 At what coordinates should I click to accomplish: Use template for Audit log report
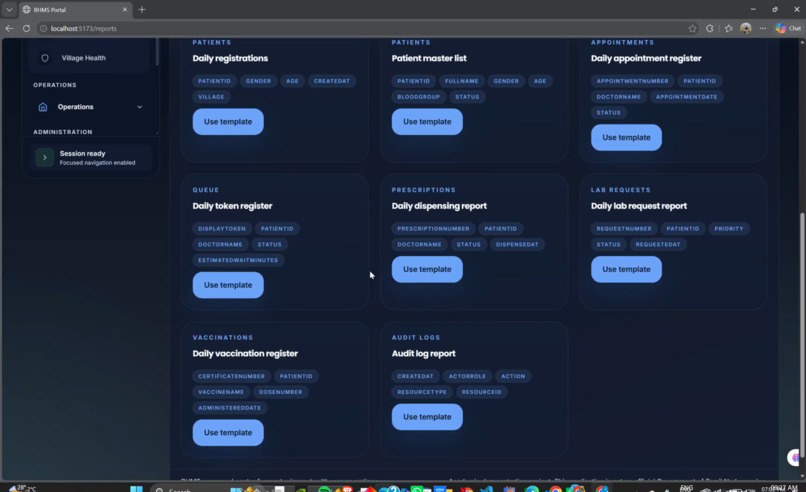427,417
